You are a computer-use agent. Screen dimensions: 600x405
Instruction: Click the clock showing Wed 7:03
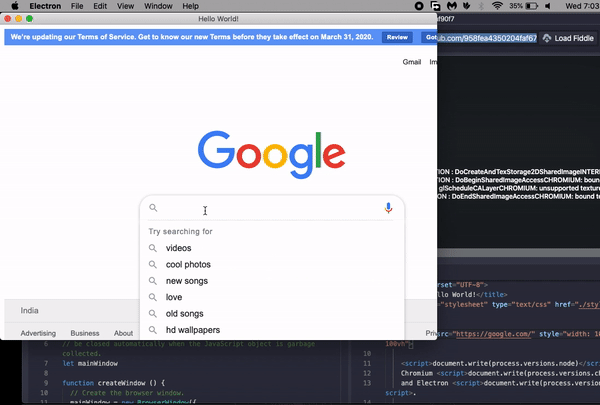(582, 6)
